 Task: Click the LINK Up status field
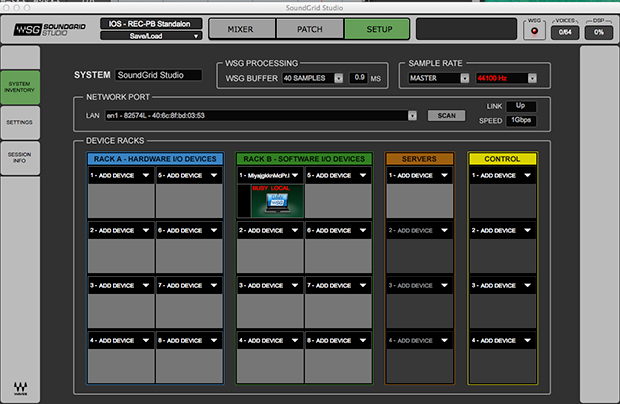click(x=521, y=106)
